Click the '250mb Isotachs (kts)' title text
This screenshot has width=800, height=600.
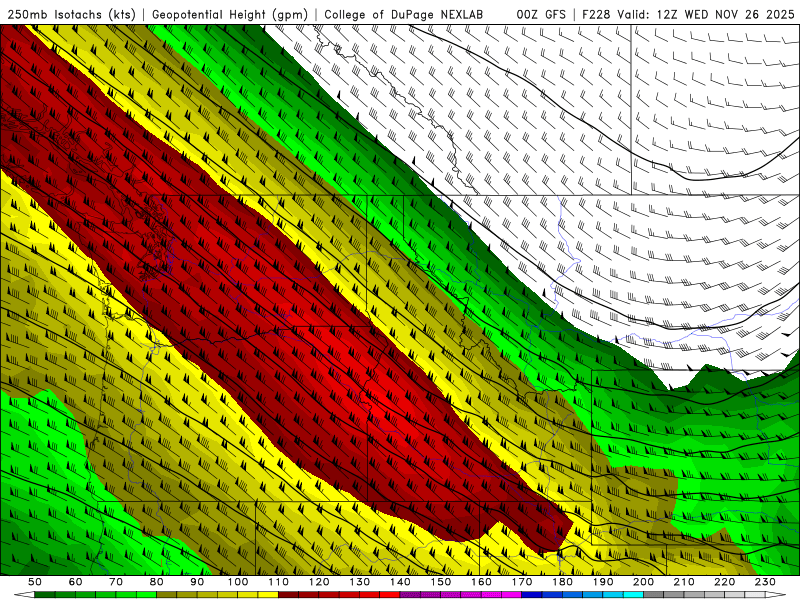click(71, 15)
